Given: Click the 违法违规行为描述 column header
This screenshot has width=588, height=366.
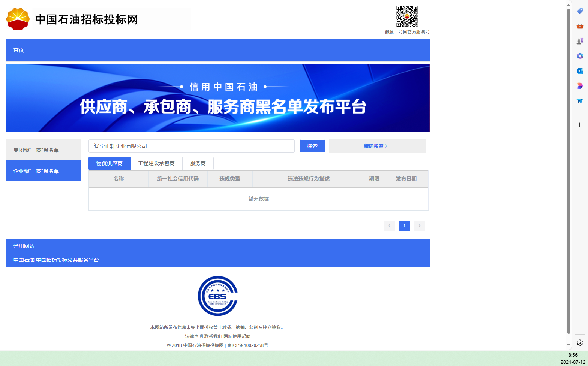Looking at the screenshot, I should tap(309, 179).
